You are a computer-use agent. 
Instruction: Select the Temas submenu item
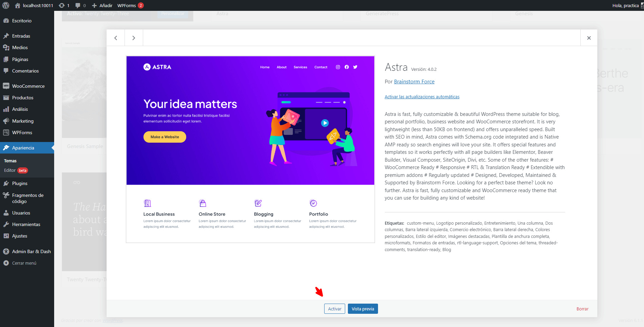(x=10, y=161)
